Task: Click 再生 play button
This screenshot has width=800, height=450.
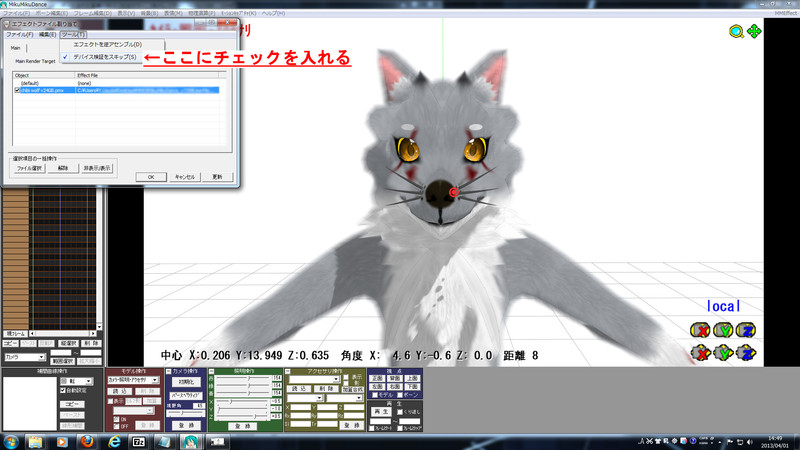Action: pyautogui.click(x=381, y=411)
